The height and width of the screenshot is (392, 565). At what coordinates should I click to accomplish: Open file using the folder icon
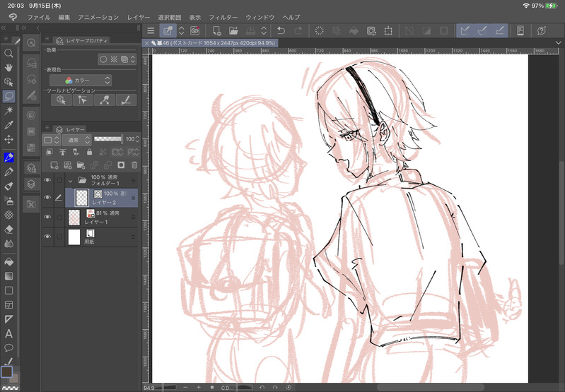pyautogui.click(x=233, y=30)
